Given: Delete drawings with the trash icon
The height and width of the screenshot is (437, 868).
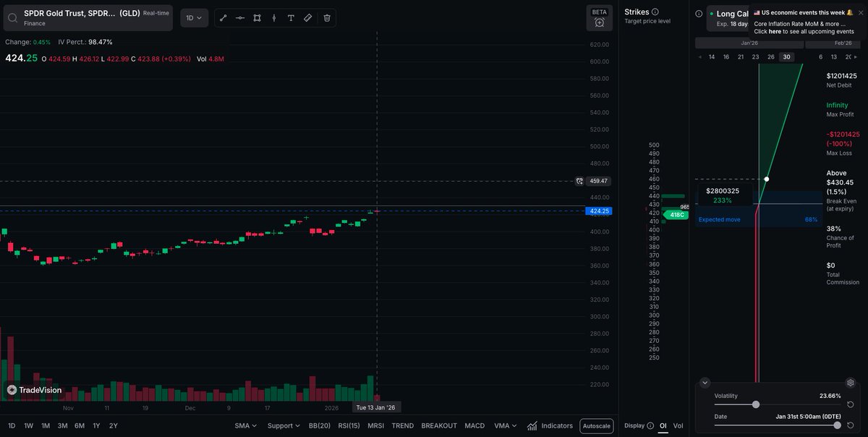Looking at the screenshot, I should (x=327, y=18).
